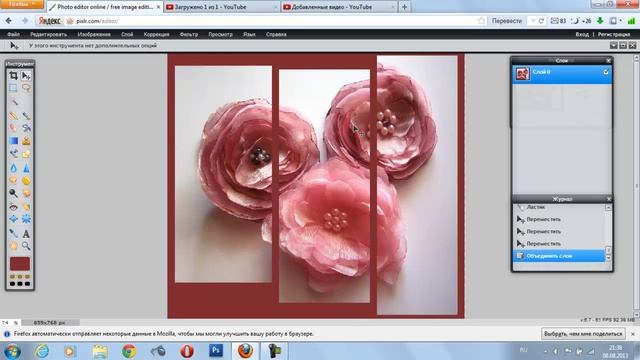This screenshot has height=360, width=640.
Task: Open the Справка menu
Action: (276, 34)
